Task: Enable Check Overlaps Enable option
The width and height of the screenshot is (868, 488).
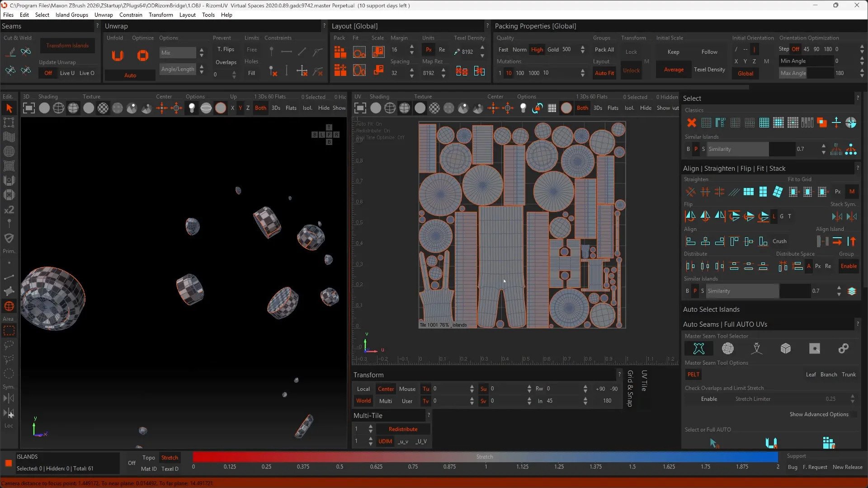Action: click(708, 399)
